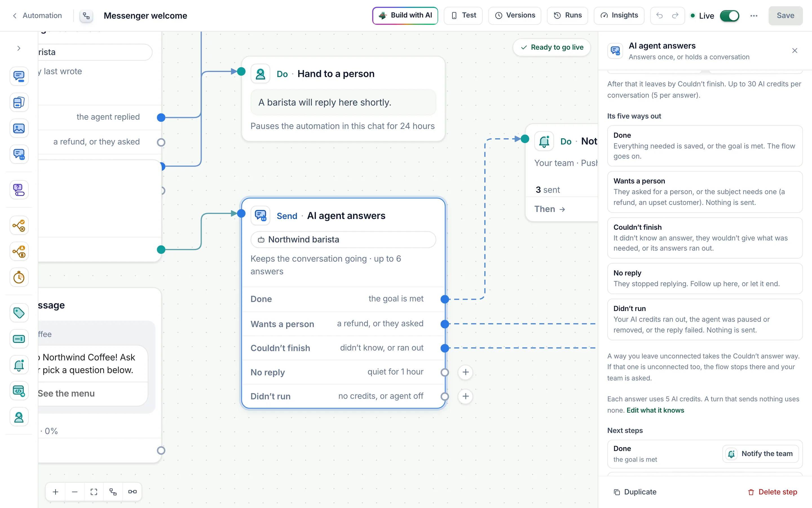
Task: Select the A/B split sidebar icon
Action: (19, 251)
